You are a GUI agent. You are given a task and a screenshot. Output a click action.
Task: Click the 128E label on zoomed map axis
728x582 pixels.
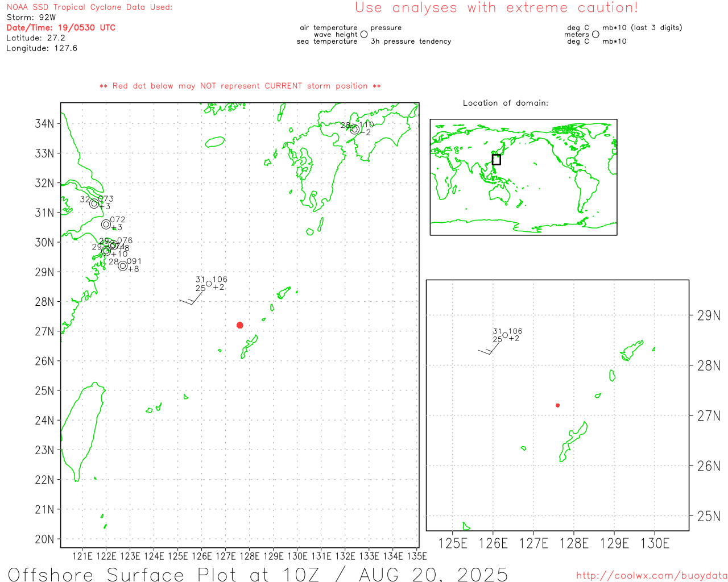[x=574, y=543]
